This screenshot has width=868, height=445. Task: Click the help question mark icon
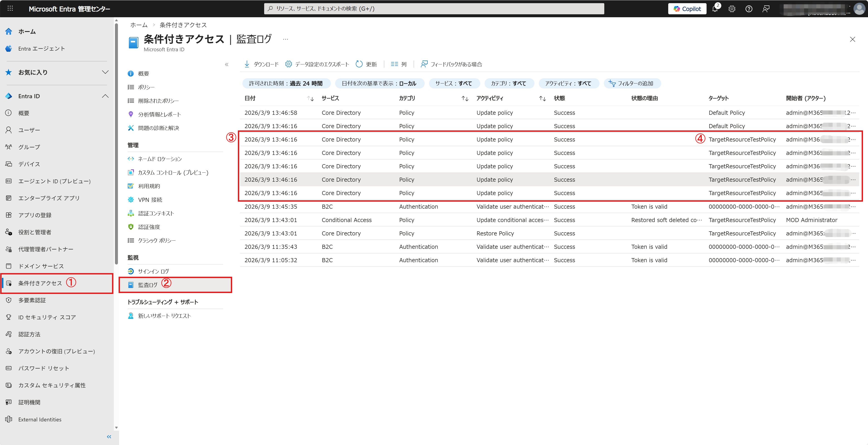coord(749,9)
